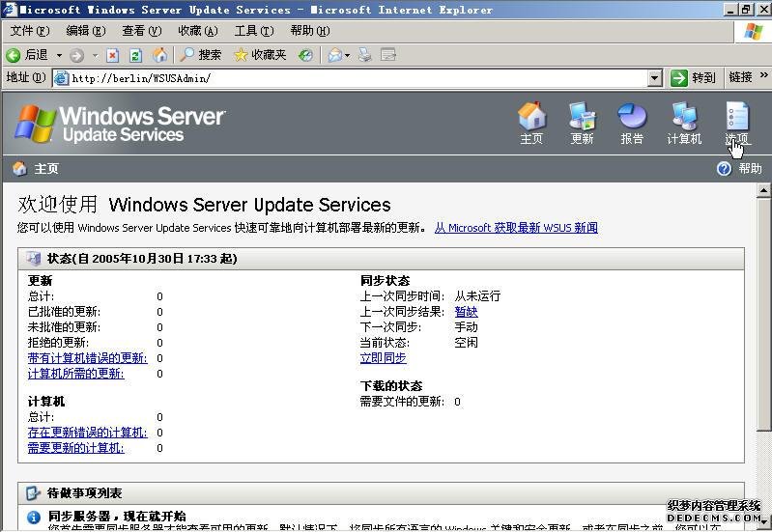Click the Stop loading icon
Viewport: 772px width, 532px height.
pyautogui.click(x=113, y=55)
